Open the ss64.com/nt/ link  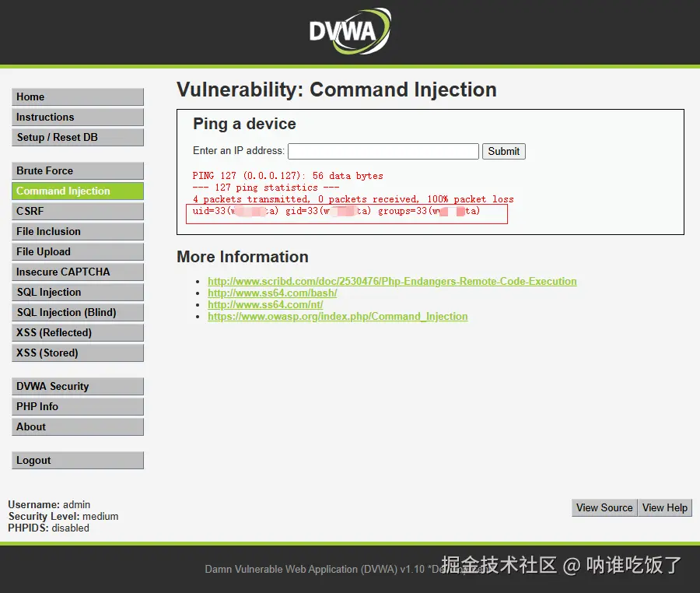[265, 304]
